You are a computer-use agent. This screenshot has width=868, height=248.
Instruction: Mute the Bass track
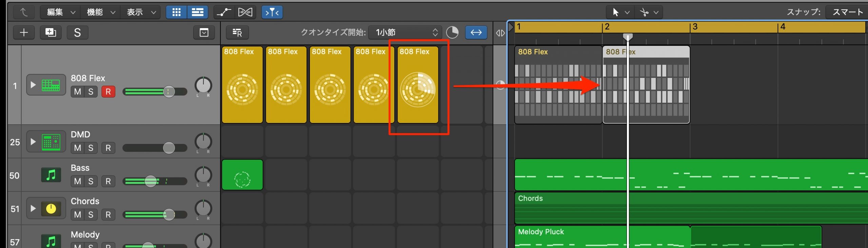[x=78, y=181]
